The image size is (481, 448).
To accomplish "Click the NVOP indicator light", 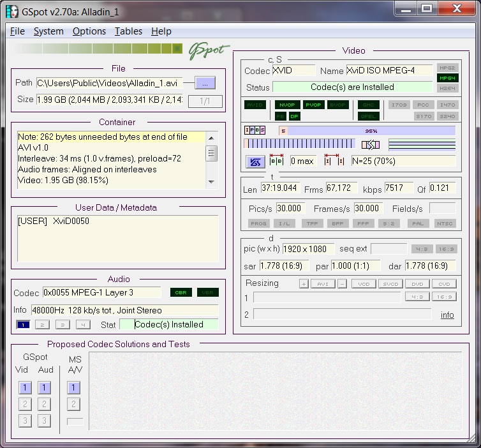I will (288, 105).
